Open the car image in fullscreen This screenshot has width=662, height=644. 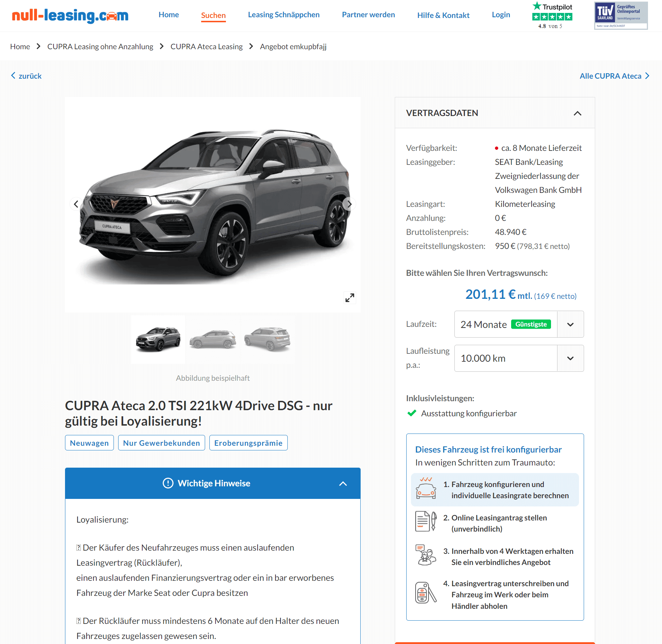[350, 297]
